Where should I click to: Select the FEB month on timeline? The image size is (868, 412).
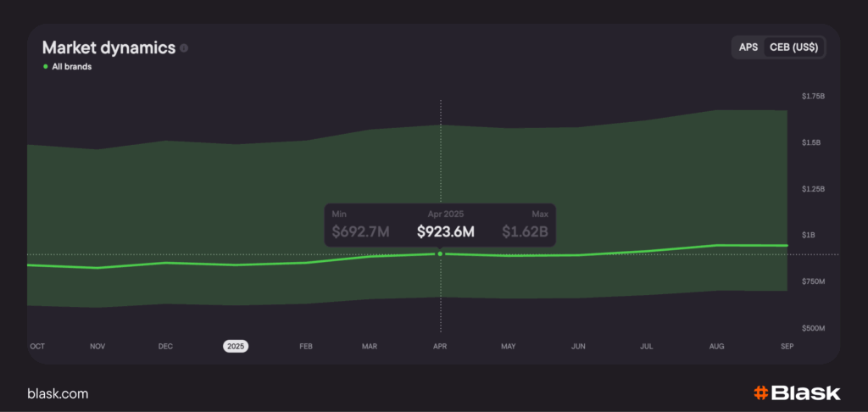(306, 346)
